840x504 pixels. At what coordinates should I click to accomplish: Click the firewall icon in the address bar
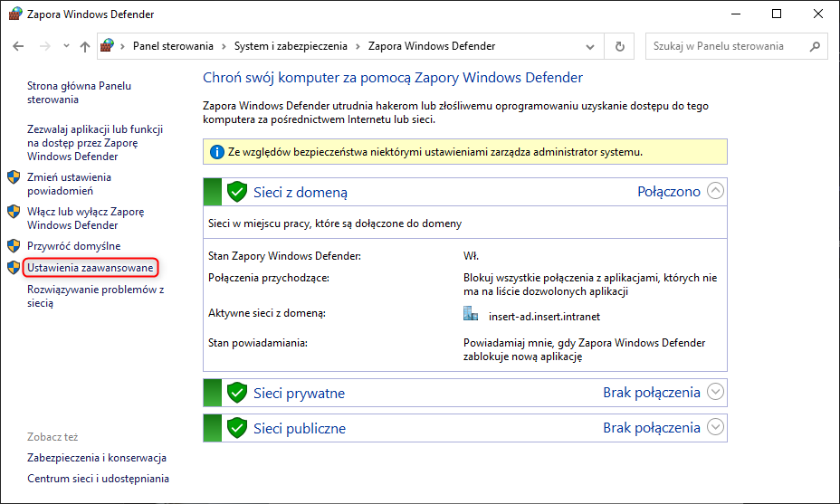point(107,45)
